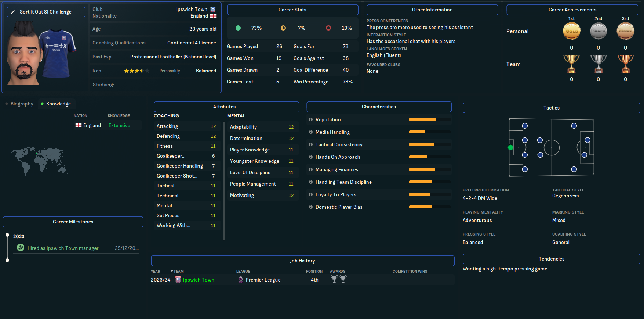Click the manager face portrait
Viewport: 644px width, 319px height.
[x=24, y=53]
